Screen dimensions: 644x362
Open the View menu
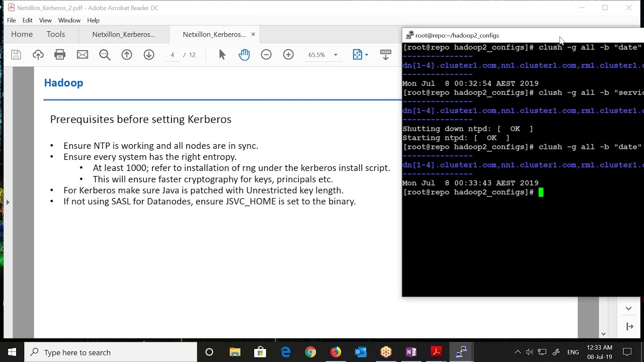(45, 20)
